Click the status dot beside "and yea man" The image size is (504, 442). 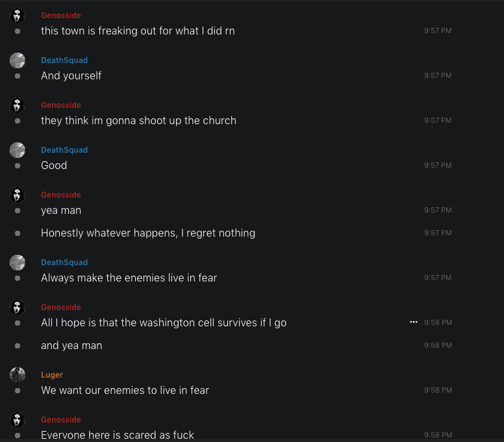[18, 346]
